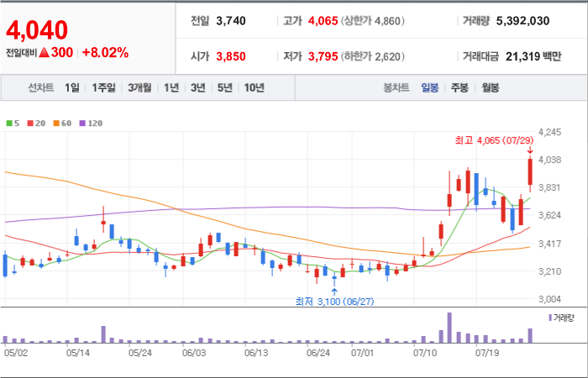Show the 3개월 line chart
Image resolution: width=588 pixels, height=378 pixels.
tap(139, 87)
